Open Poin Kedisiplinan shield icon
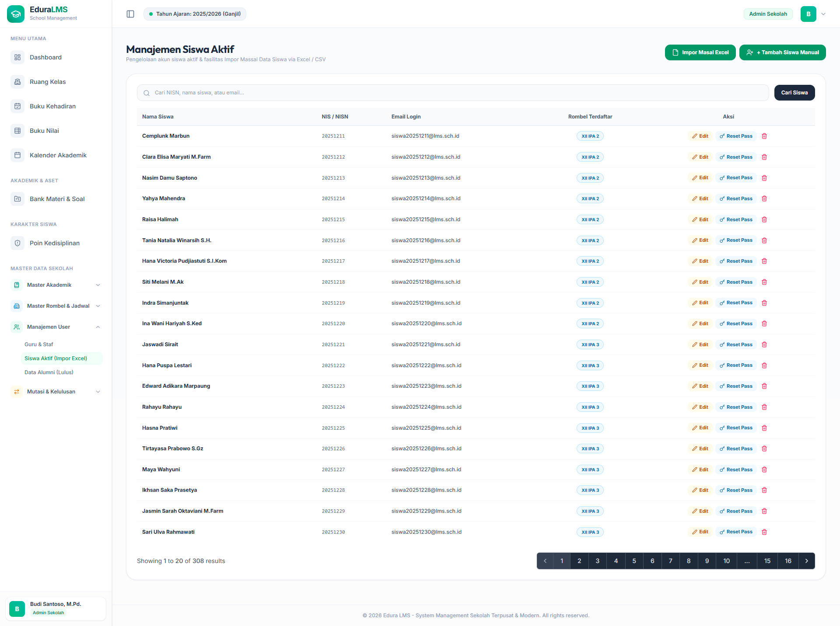Image resolution: width=840 pixels, height=626 pixels. point(17,243)
